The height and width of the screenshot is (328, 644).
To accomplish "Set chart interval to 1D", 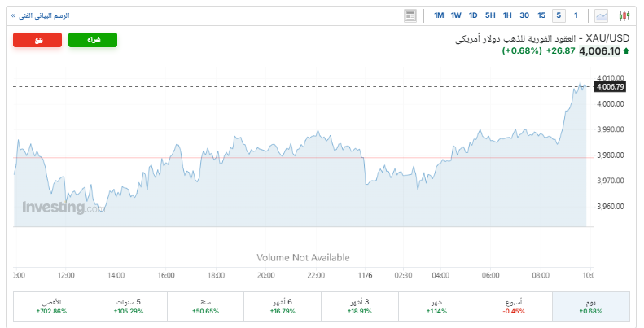I will coord(473,15).
